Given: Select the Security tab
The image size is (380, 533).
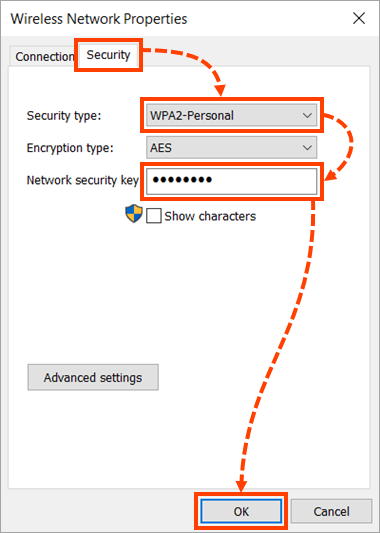Looking at the screenshot, I should pyautogui.click(x=108, y=55).
